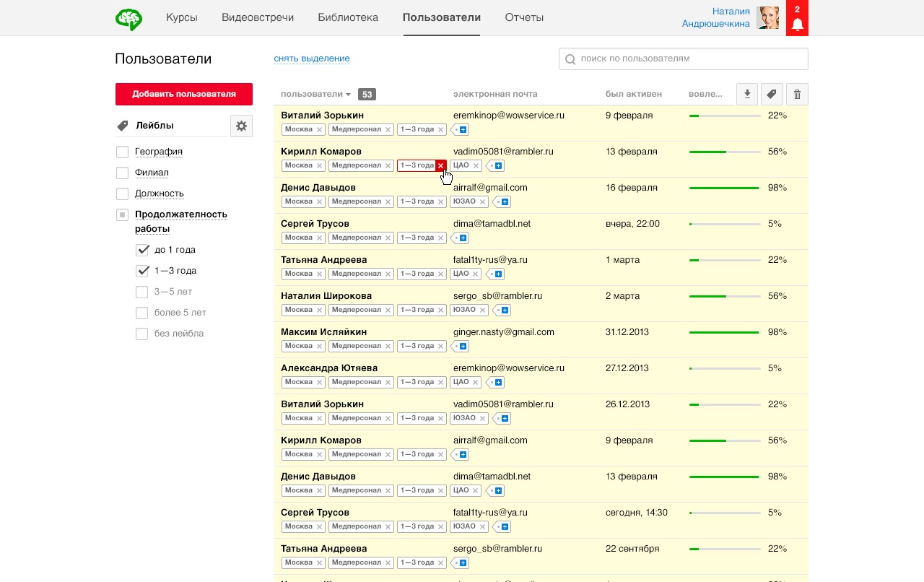Open label settings gear
The height and width of the screenshot is (582, 924).
tap(241, 126)
